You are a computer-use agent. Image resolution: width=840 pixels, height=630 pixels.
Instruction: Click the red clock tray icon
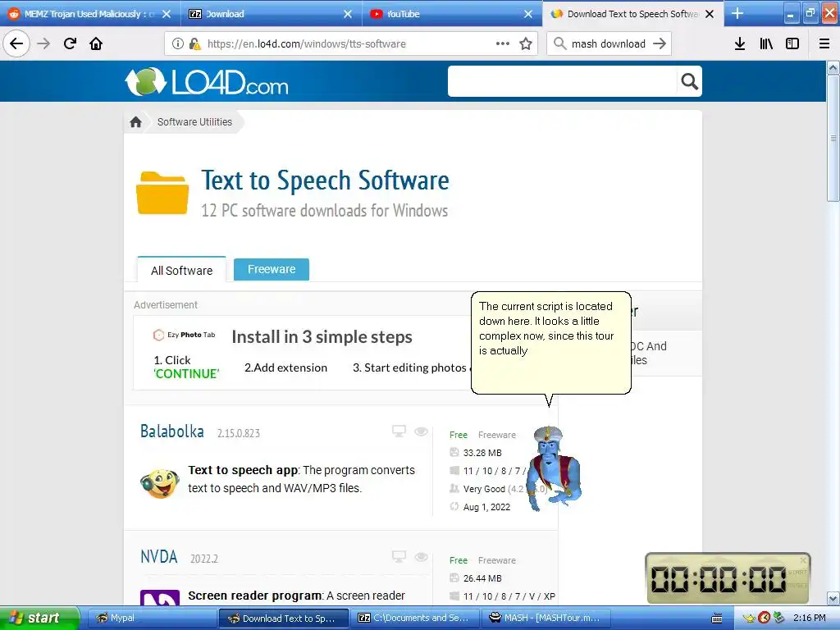tap(765, 619)
